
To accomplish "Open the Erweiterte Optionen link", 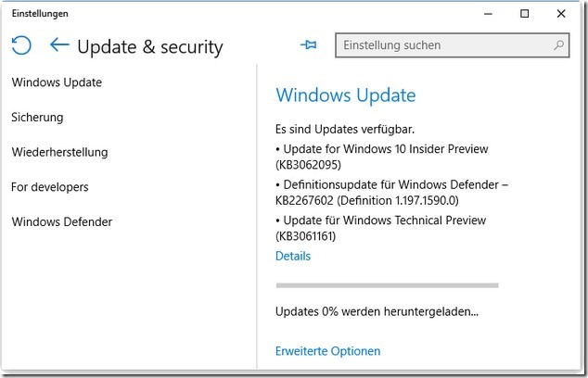I will 328,351.
